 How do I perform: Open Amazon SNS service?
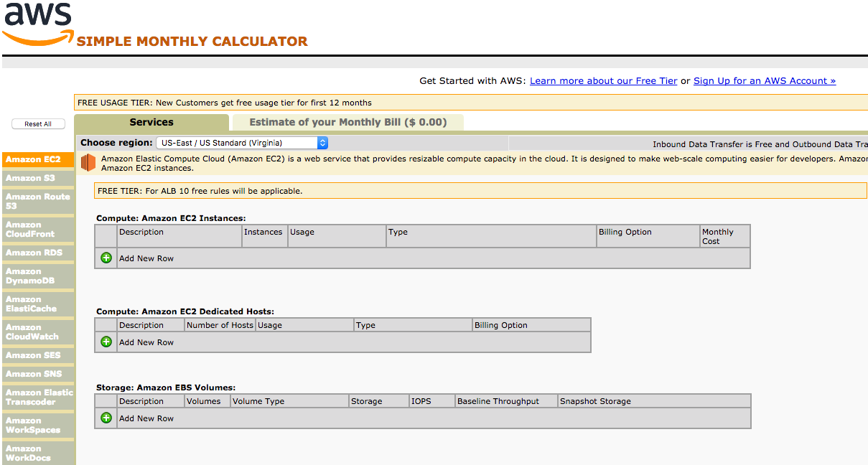[37, 374]
